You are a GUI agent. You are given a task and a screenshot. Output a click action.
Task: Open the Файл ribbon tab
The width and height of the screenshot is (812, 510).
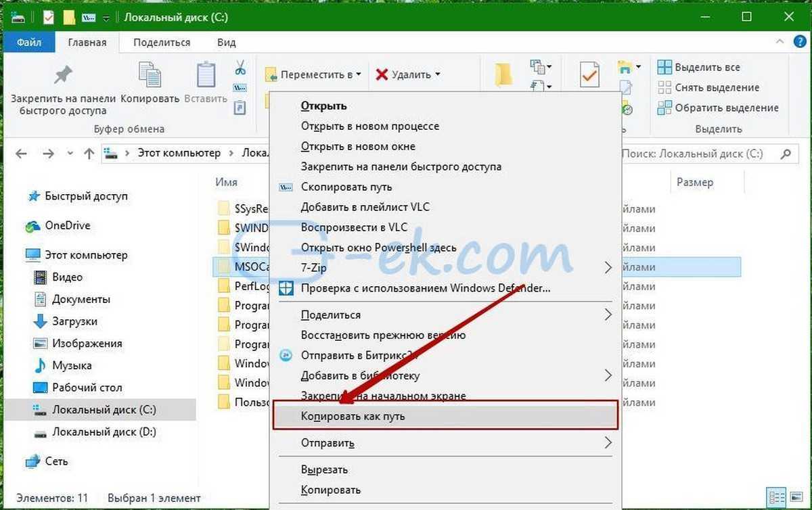pos(29,43)
